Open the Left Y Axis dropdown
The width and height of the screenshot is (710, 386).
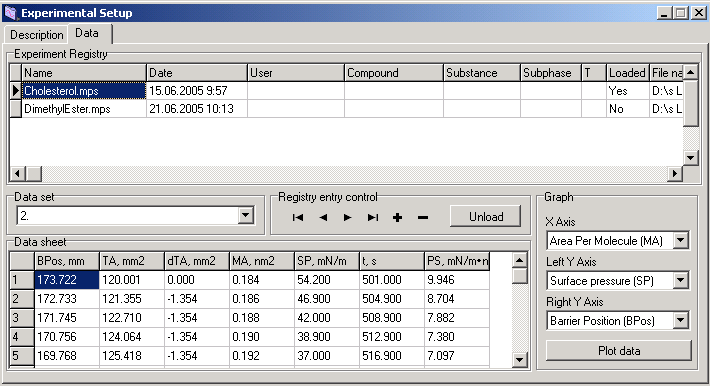(681, 280)
